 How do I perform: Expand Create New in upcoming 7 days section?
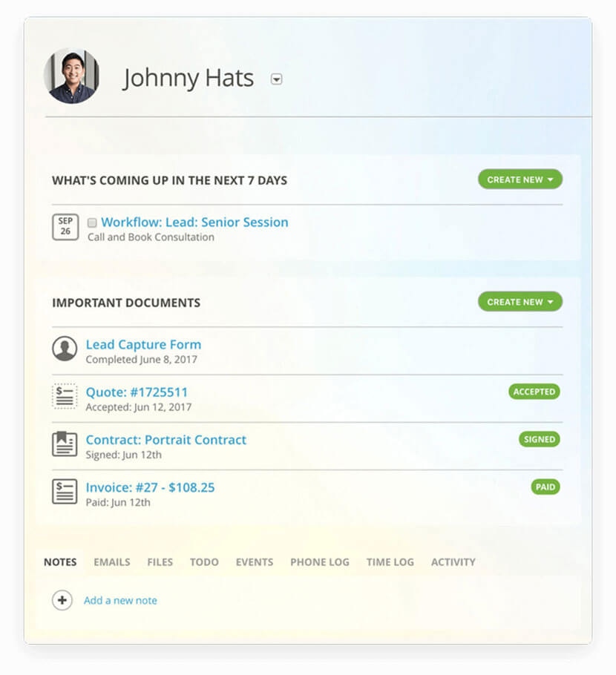pos(520,180)
